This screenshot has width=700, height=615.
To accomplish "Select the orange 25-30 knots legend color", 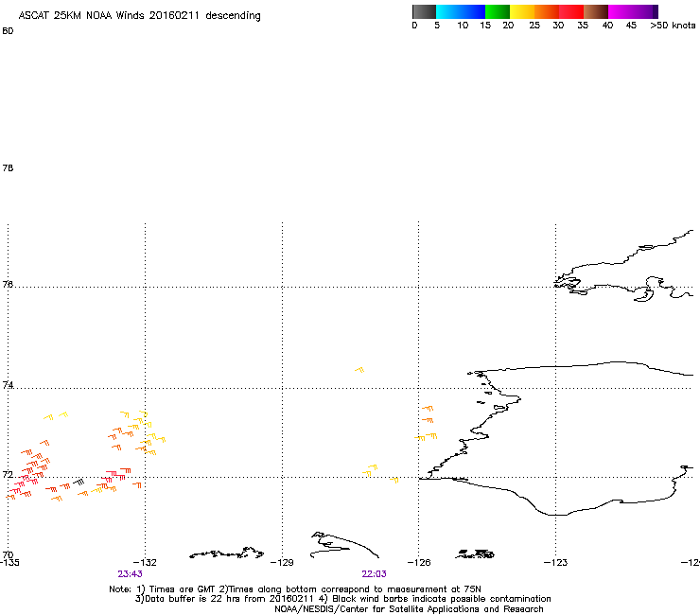I will [x=547, y=11].
